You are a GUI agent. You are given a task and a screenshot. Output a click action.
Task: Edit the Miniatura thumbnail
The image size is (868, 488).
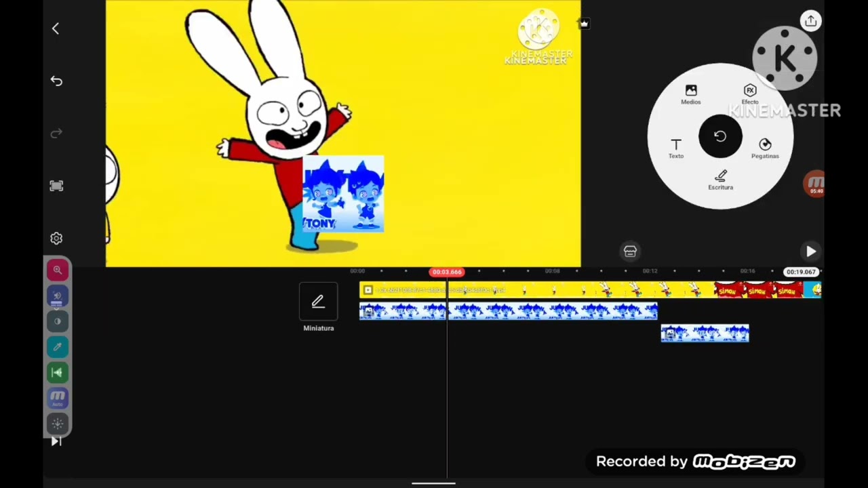[x=318, y=302]
